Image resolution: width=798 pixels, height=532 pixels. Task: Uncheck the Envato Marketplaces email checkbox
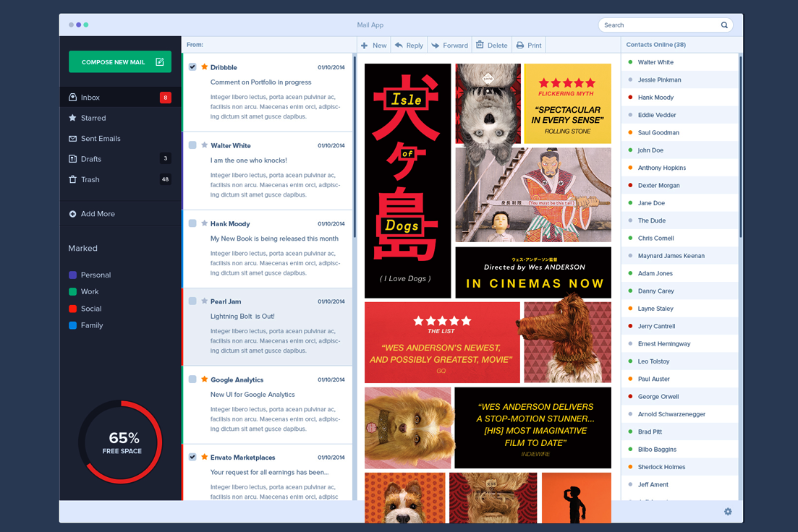pos(192,457)
